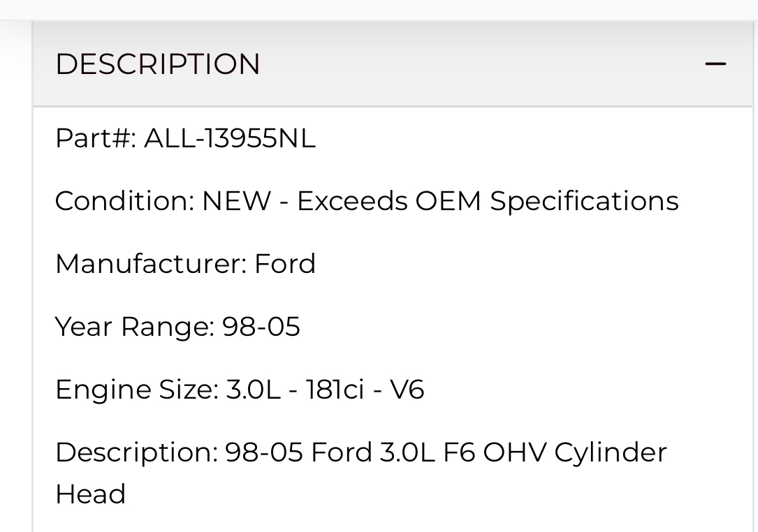758x532 pixels.
Task: Collapse the Description section with minus icon
Action: 715,64
